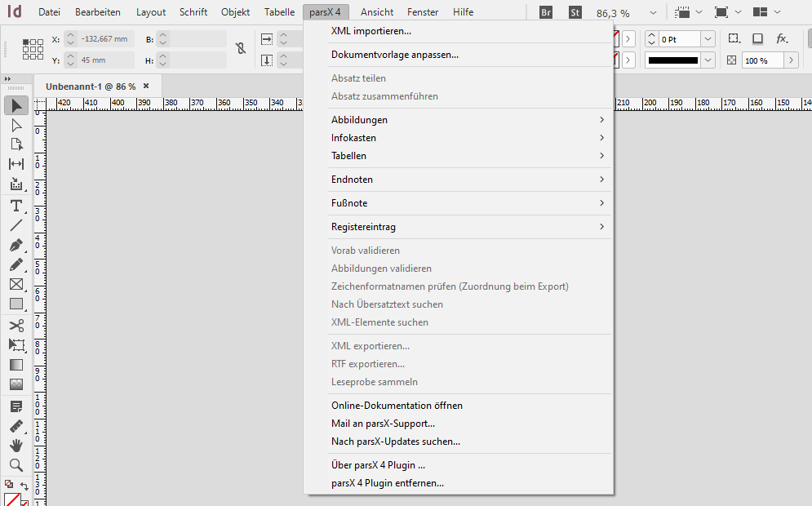Select the Scissors tool
Screen dimensions: 812x506
click(x=16, y=326)
